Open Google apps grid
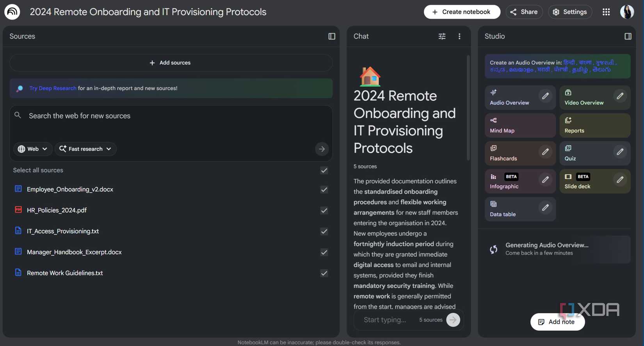This screenshot has width=644, height=346. [606, 12]
